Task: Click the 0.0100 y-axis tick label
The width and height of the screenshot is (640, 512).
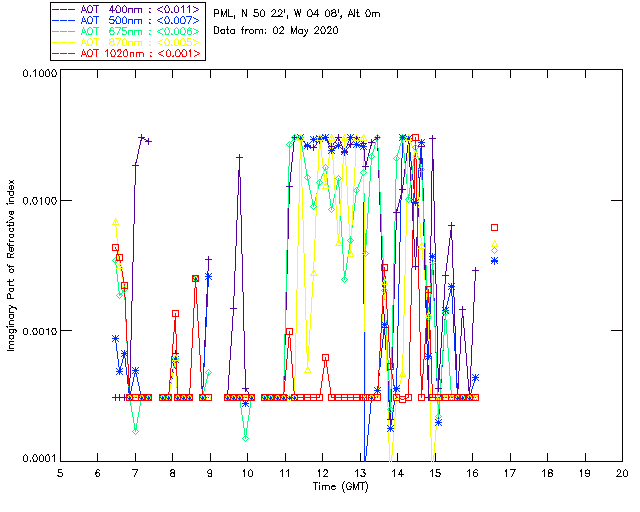Action: tap(38, 203)
